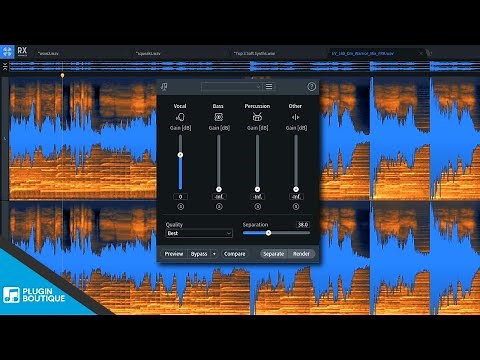
Task: Open the preset list hamburger menu
Action: 269,87
